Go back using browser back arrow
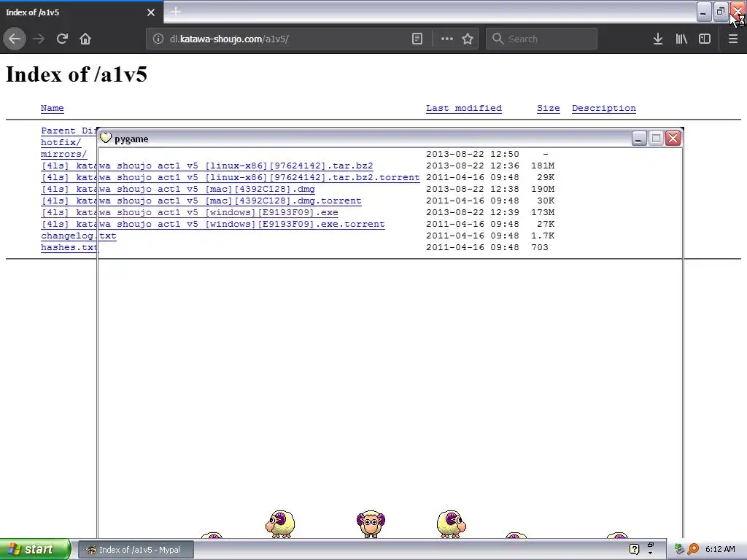This screenshot has height=560, width=747. 15,39
